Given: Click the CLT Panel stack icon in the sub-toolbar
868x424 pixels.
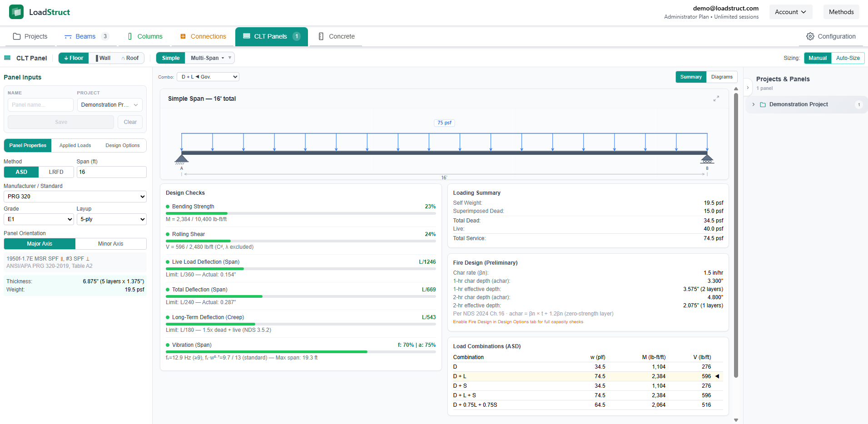Looking at the screenshot, I should click(7, 58).
